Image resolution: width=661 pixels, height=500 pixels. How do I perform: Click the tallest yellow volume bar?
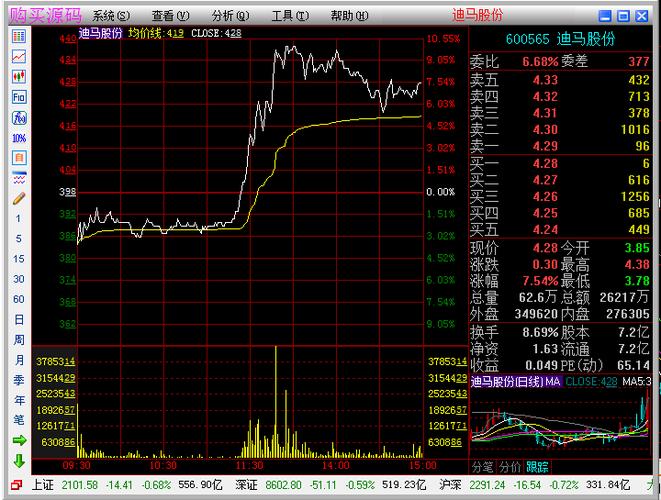(x=276, y=401)
